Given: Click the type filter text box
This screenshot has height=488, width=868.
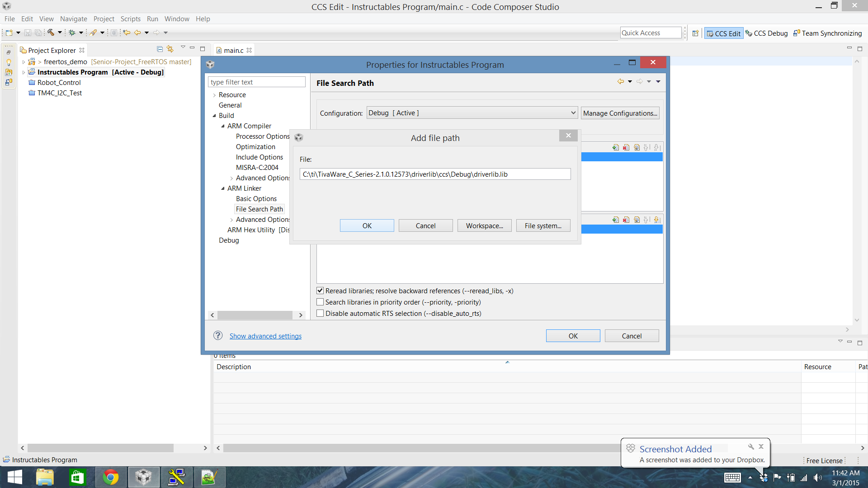Looking at the screenshot, I should (x=257, y=82).
